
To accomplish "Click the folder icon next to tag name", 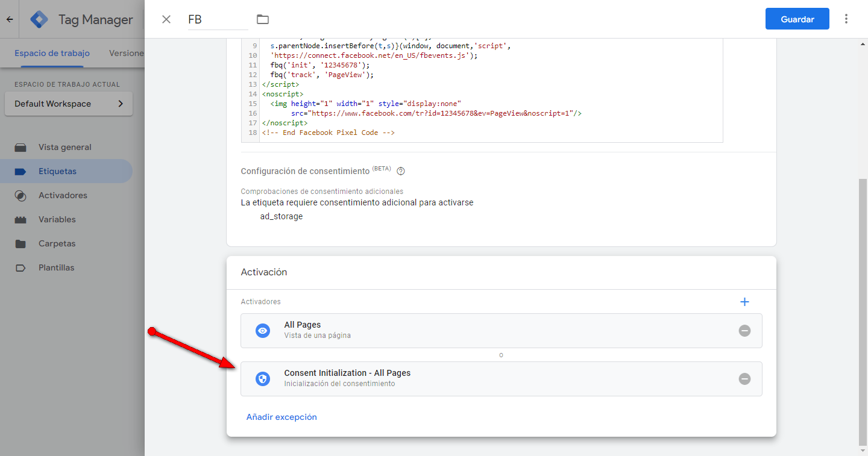I will coord(262,19).
